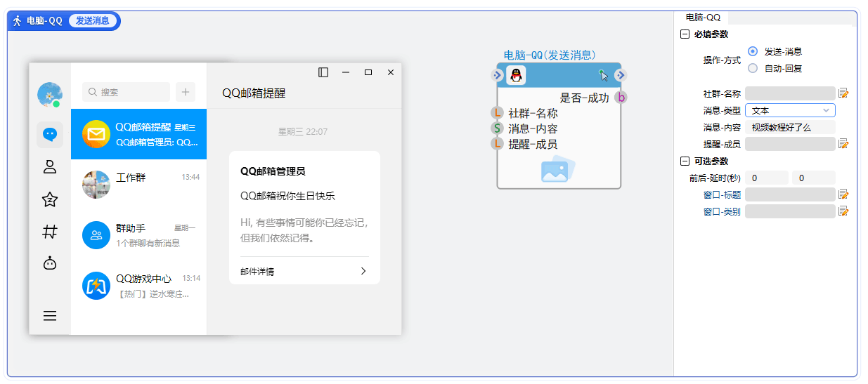Click edit icon next to 社群-名称 field

click(843, 93)
